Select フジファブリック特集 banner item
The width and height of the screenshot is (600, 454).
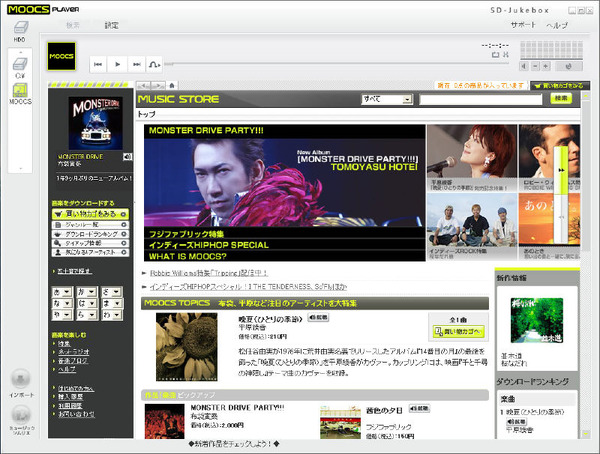coord(186,234)
